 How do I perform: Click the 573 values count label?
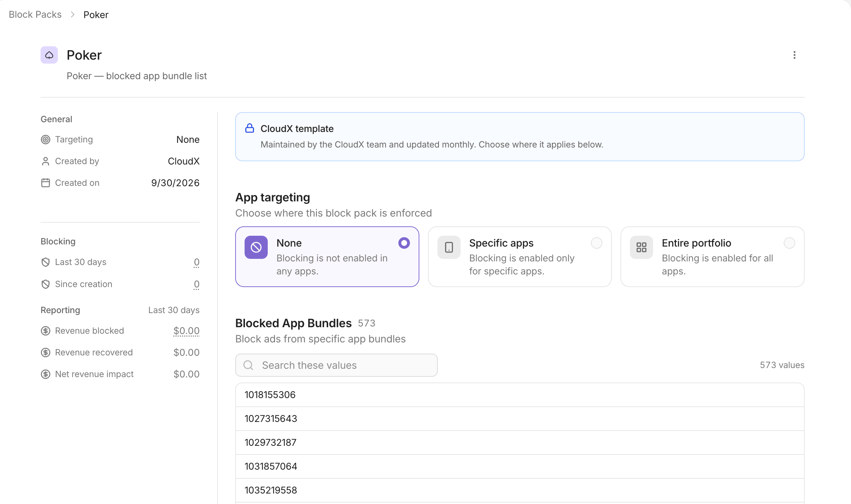point(782,365)
